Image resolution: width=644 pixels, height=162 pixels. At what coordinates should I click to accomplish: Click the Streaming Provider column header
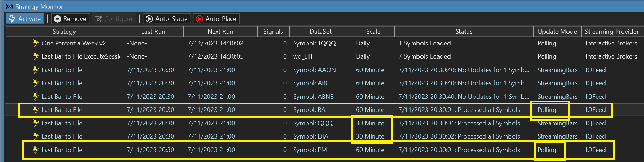coord(611,32)
